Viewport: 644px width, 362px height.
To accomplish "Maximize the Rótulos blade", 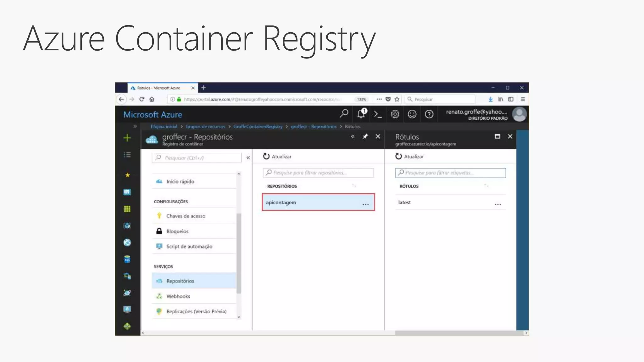I will point(497,136).
